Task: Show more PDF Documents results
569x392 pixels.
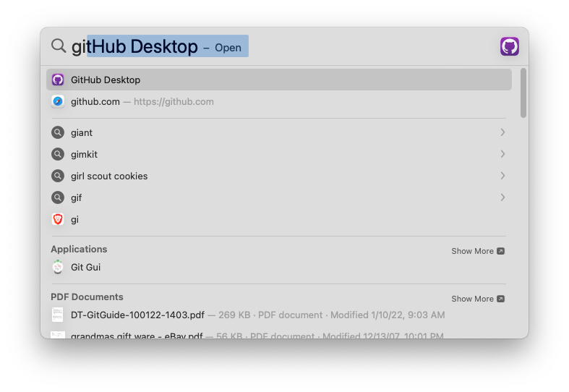Action: 478,299
